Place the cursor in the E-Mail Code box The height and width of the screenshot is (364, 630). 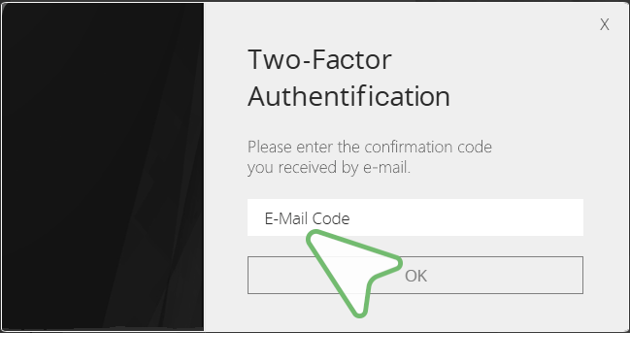coord(415,217)
